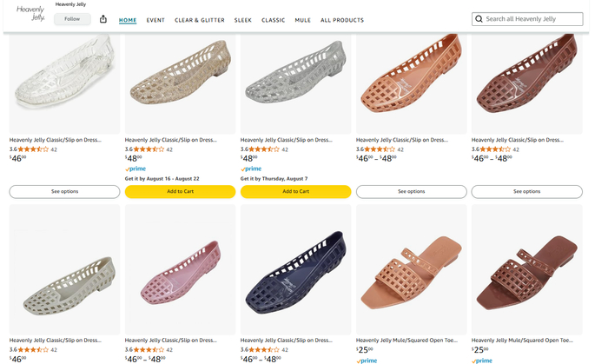Open the tan squared open toe mule title
The width and height of the screenshot is (608, 364).
(411, 340)
